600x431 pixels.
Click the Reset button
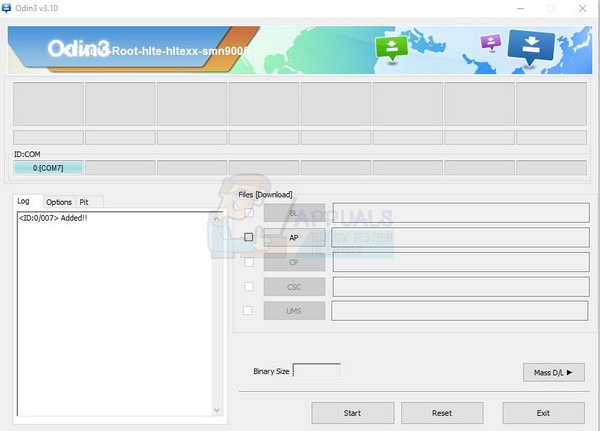pos(442,413)
